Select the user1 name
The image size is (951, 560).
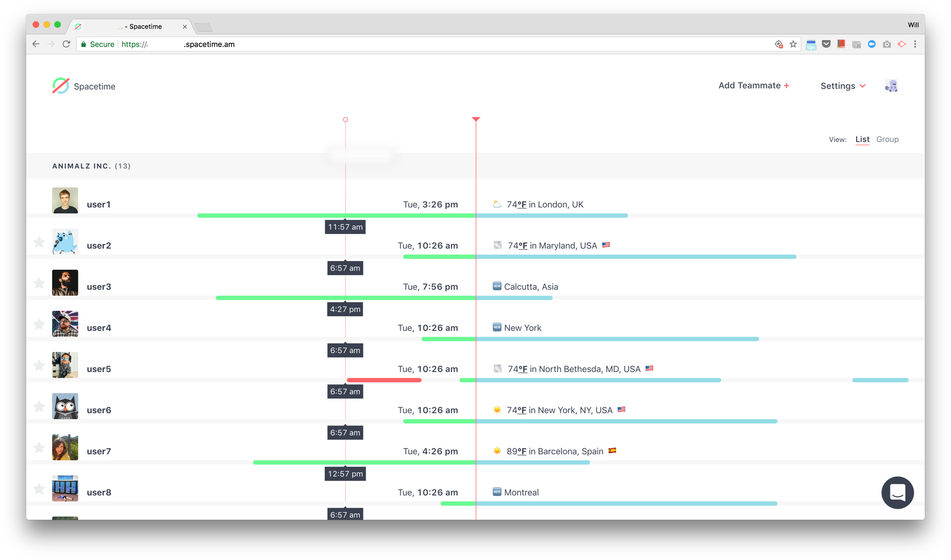(99, 205)
